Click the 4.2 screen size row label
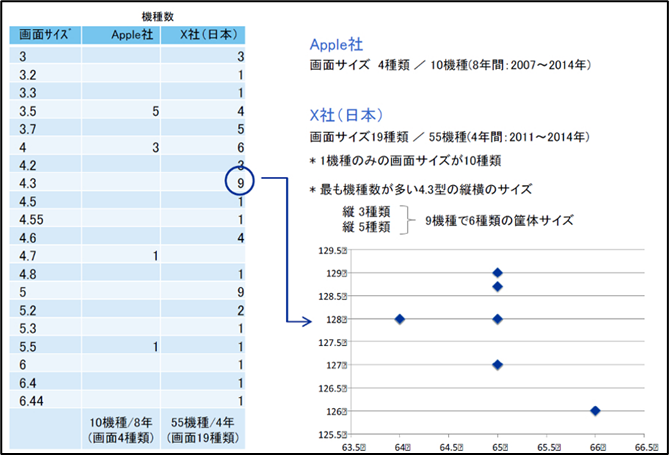 point(28,166)
